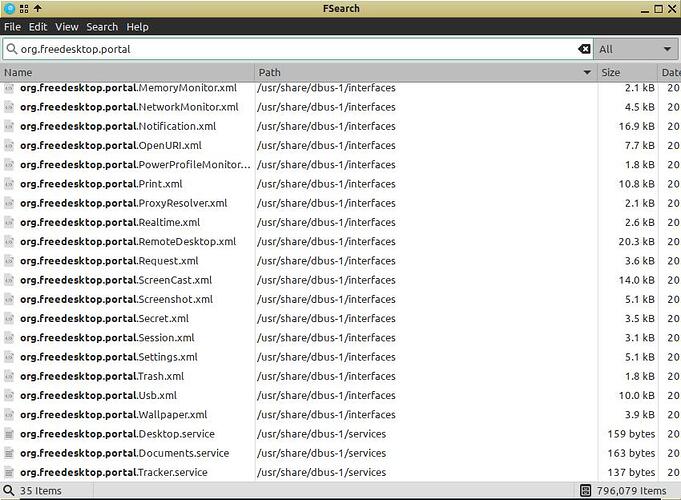Click the Desktop.service file icon
Image resolution: width=681 pixels, height=500 pixels.
[x=9, y=434]
